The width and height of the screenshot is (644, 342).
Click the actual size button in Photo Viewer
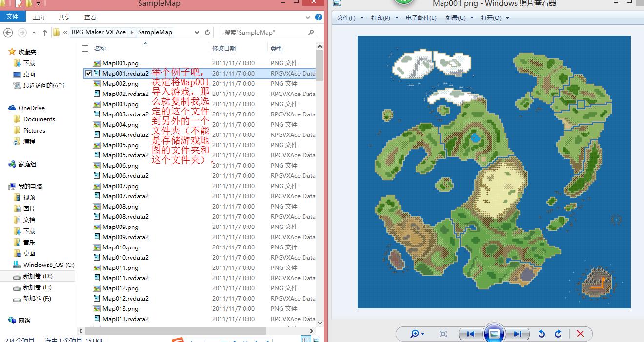[x=443, y=334]
